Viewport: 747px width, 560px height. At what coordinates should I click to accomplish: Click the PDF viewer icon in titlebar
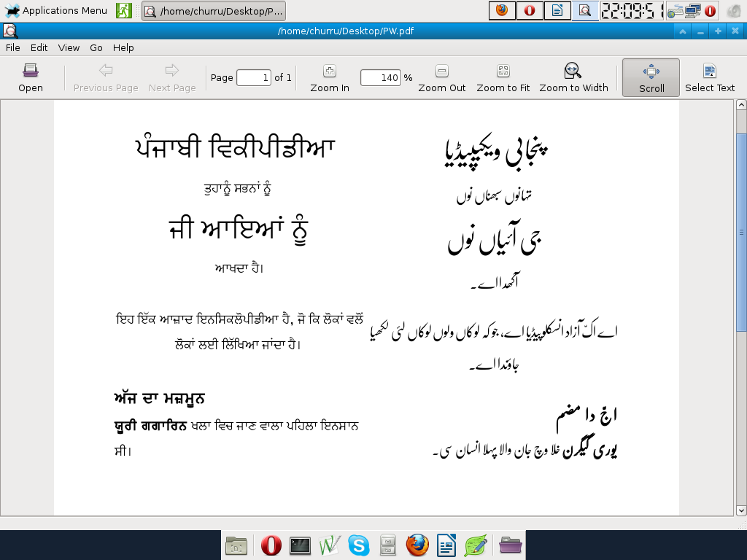click(x=10, y=31)
